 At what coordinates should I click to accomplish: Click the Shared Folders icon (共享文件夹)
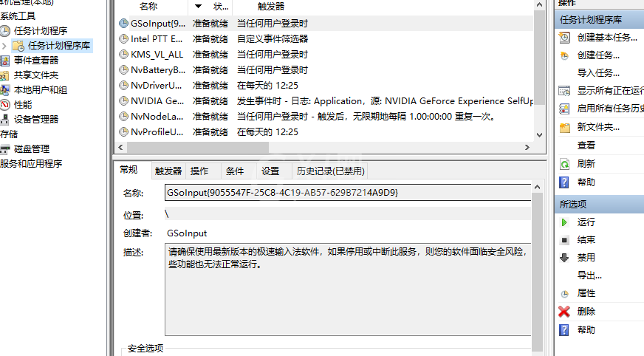coord(4,75)
